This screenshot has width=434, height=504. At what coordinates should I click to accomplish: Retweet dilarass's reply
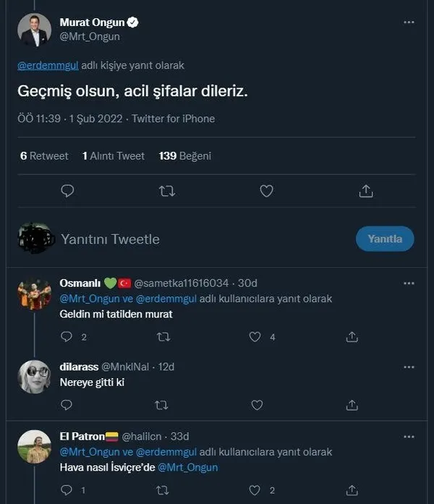(x=163, y=405)
